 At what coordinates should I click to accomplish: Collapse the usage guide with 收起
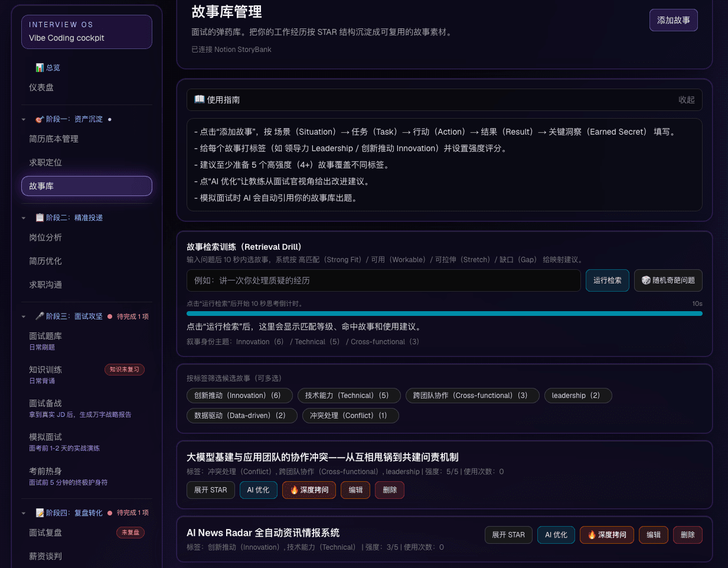click(686, 100)
